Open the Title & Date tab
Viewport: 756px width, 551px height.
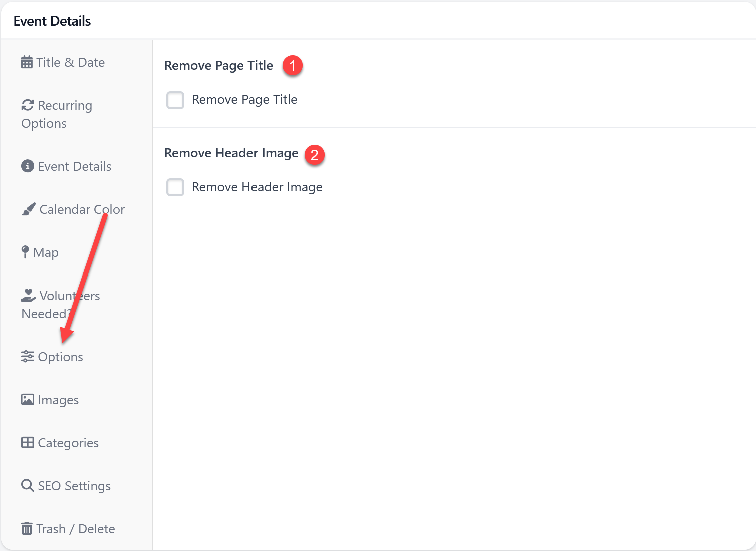point(70,62)
